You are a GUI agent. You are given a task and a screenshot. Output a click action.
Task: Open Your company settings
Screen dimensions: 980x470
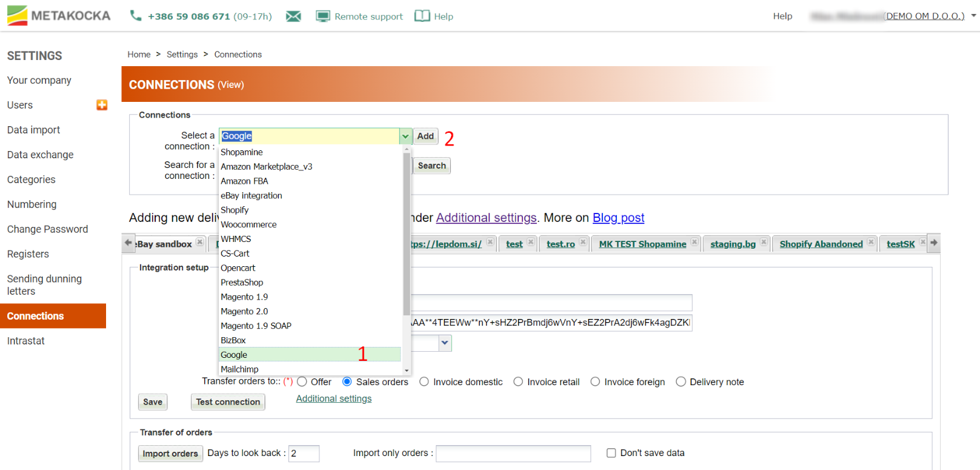click(39, 80)
